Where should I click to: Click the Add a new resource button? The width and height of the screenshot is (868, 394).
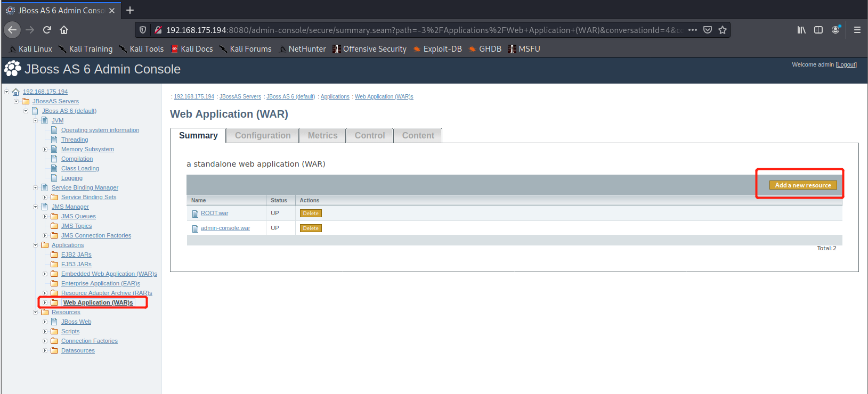tap(803, 185)
